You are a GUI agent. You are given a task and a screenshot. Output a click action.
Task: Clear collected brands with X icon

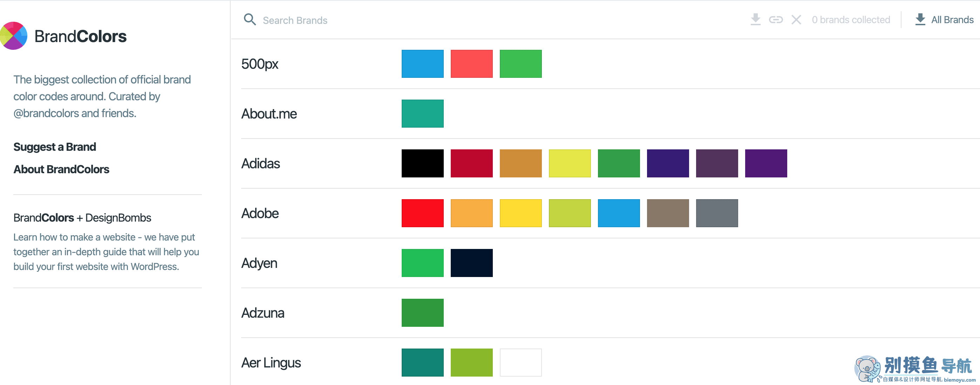(796, 19)
